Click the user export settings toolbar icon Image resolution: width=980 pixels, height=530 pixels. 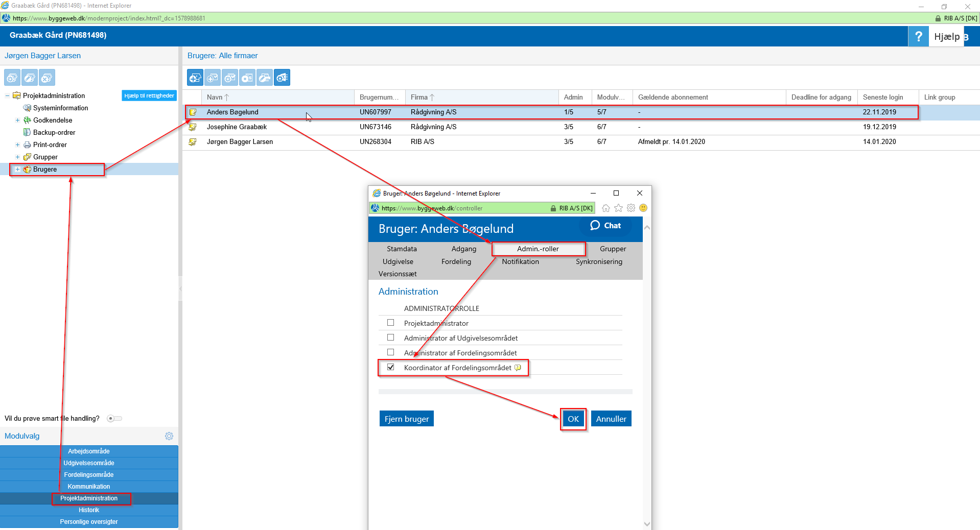(282, 78)
